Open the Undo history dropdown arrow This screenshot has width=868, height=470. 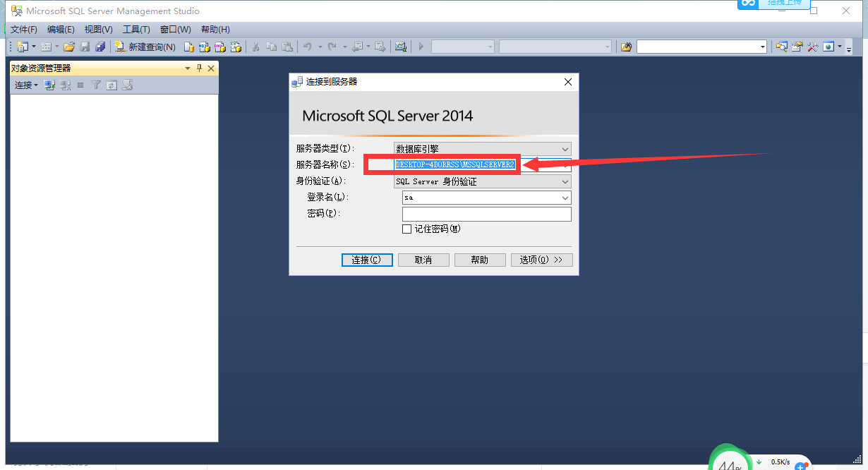pos(320,47)
